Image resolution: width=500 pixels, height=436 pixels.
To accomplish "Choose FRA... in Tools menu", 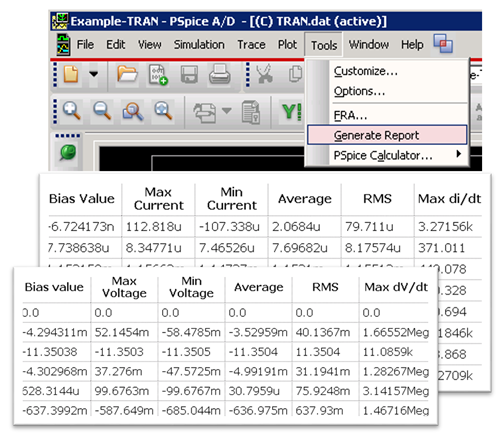I will click(x=387, y=116).
